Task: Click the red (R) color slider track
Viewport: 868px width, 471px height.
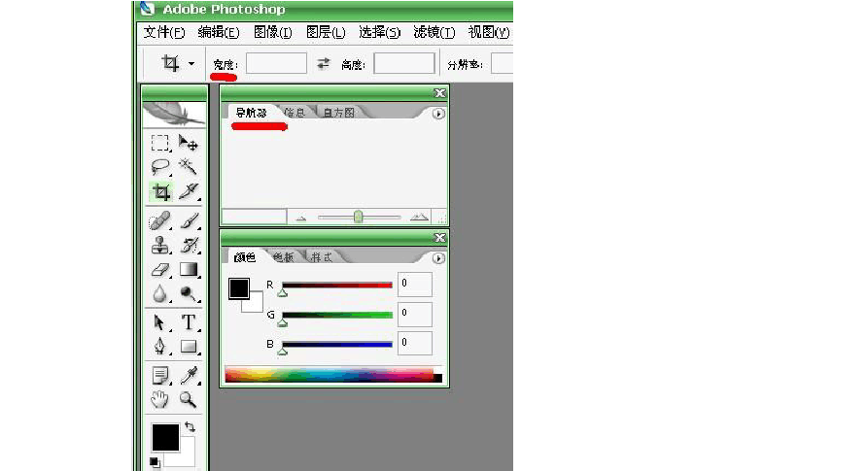Action: 337,285
